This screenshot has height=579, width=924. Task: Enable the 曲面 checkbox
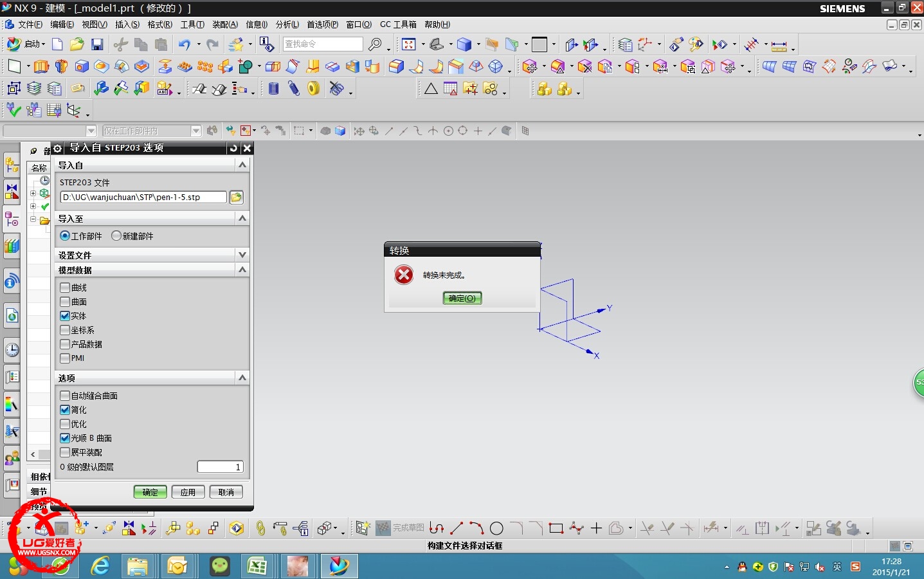(x=65, y=302)
